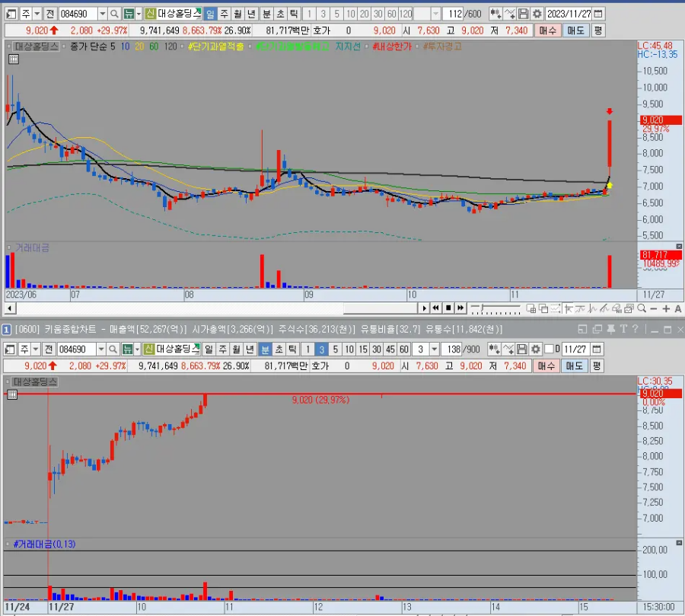Open the help question mark in the 키움종합차트 title bar
Image resolution: width=685 pixels, height=616 pixels.
pyautogui.click(x=635, y=329)
